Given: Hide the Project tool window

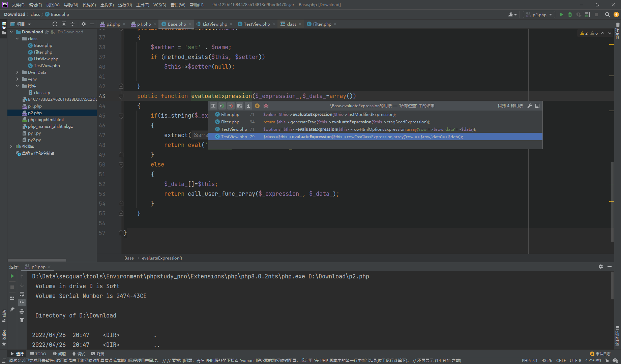Looking at the screenshot, I should 92,24.
